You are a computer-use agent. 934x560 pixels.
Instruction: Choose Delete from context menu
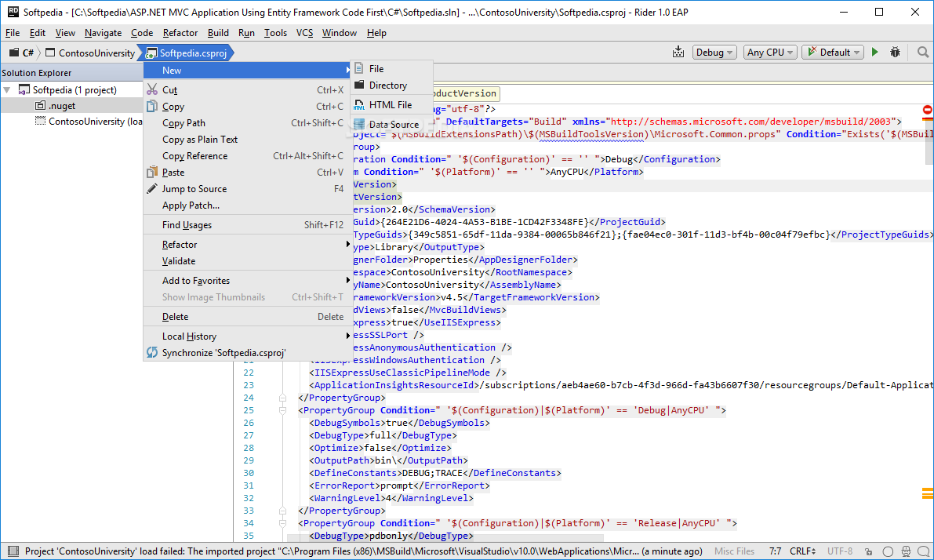coord(246,317)
